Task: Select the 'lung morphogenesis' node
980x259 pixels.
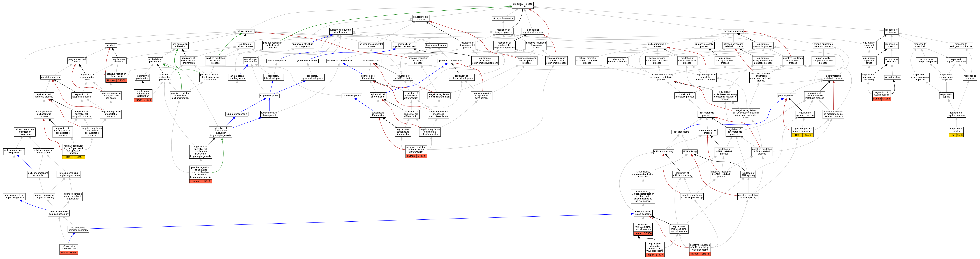Action: coord(237,114)
